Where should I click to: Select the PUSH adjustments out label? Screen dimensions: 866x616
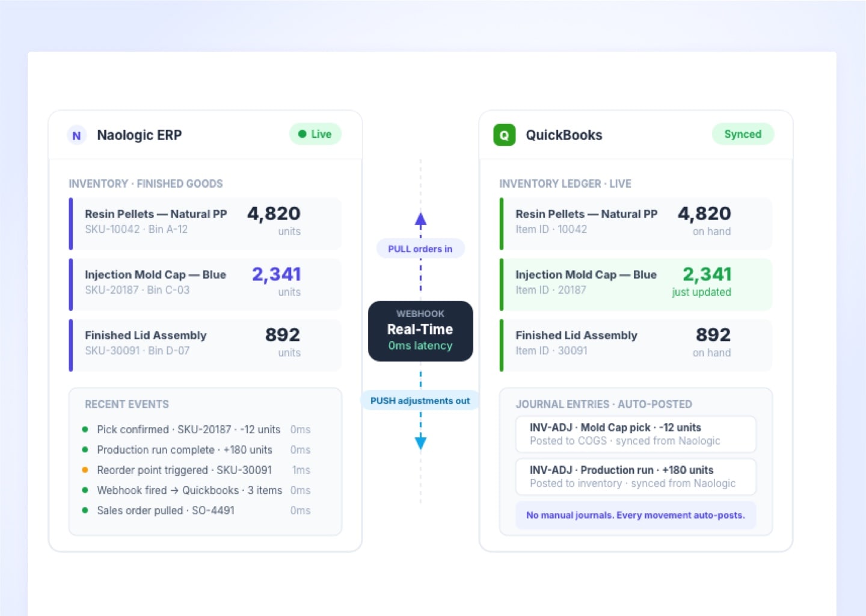(420, 401)
